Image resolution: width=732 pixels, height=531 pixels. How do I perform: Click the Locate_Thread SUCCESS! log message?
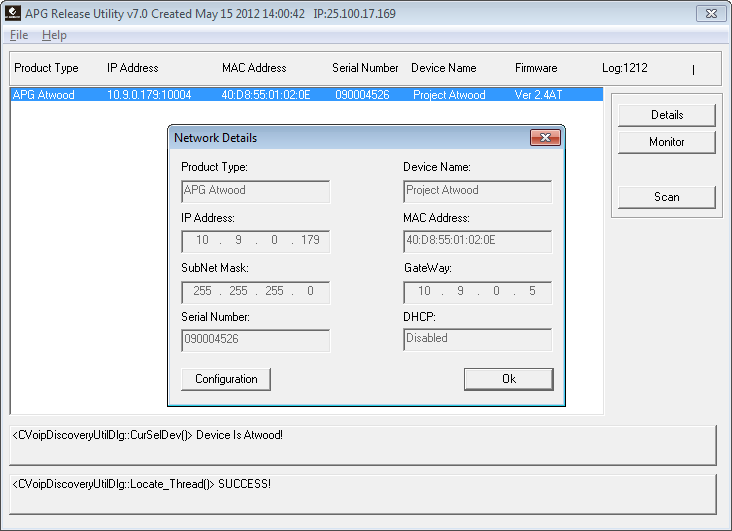point(141,484)
